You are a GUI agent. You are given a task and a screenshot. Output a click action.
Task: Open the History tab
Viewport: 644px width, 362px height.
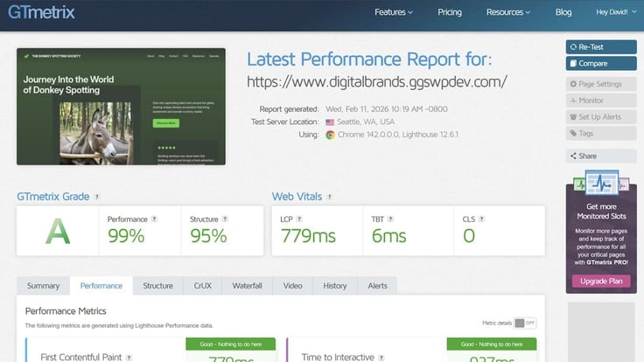click(335, 286)
